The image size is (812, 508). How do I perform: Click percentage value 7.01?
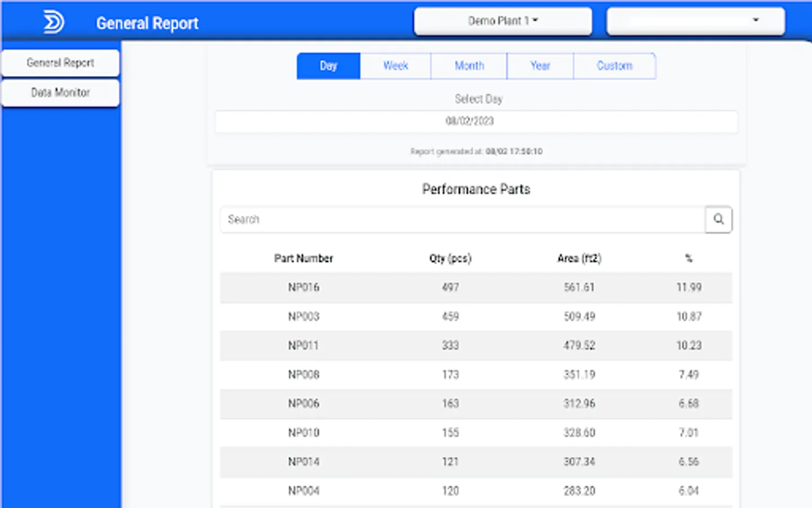tap(689, 433)
